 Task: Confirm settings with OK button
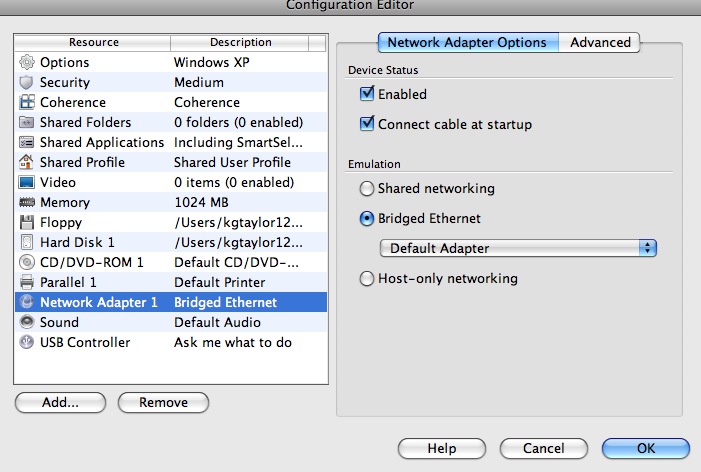click(646, 448)
